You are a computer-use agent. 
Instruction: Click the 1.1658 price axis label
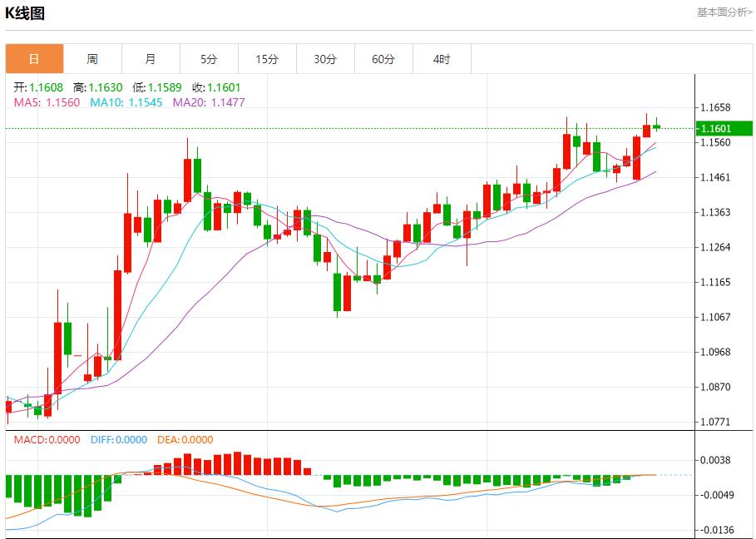715,107
